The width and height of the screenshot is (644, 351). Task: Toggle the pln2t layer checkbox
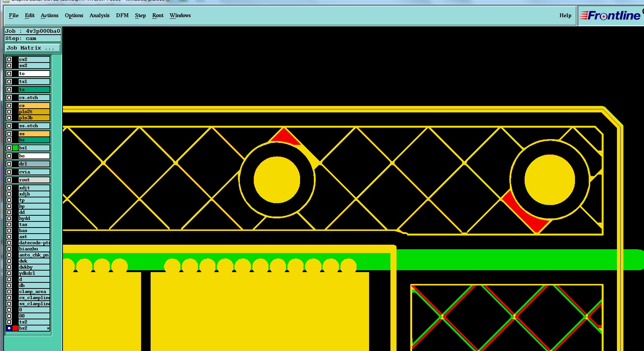pos(9,112)
